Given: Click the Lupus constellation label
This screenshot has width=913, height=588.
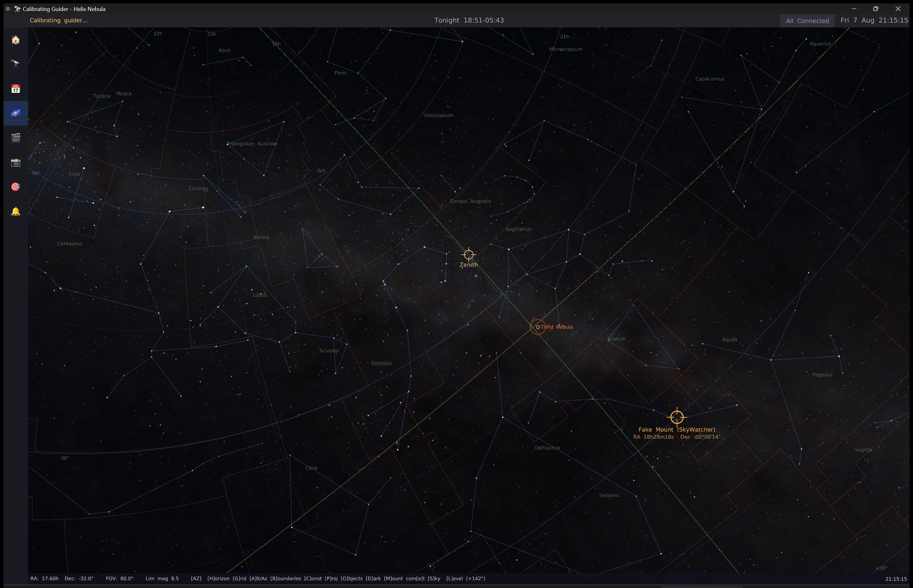Looking at the screenshot, I should (260, 295).
